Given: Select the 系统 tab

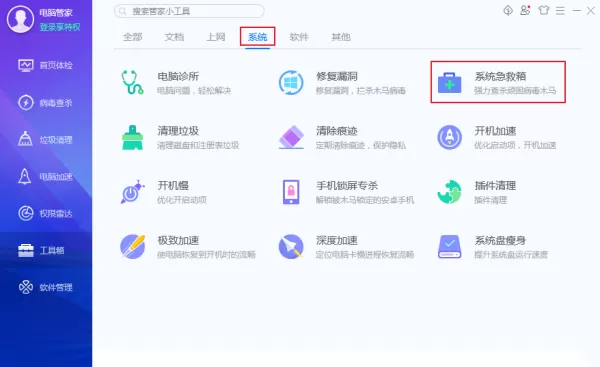Looking at the screenshot, I should click(258, 37).
